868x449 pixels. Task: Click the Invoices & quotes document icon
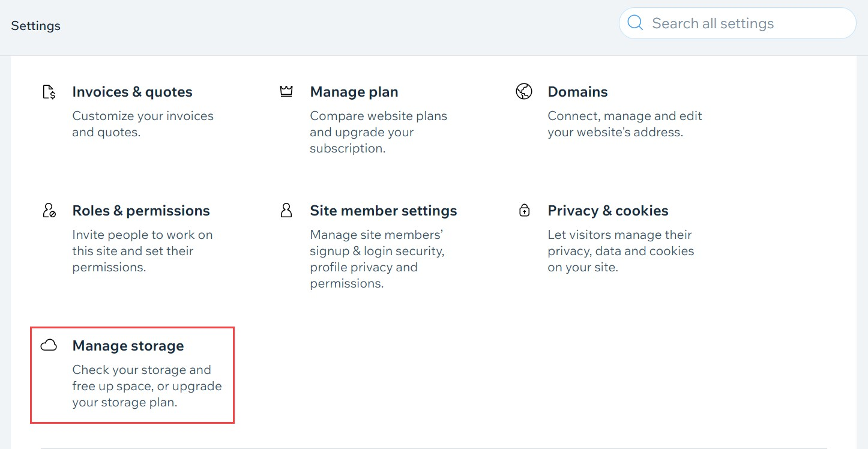click(x=49, y=92)
